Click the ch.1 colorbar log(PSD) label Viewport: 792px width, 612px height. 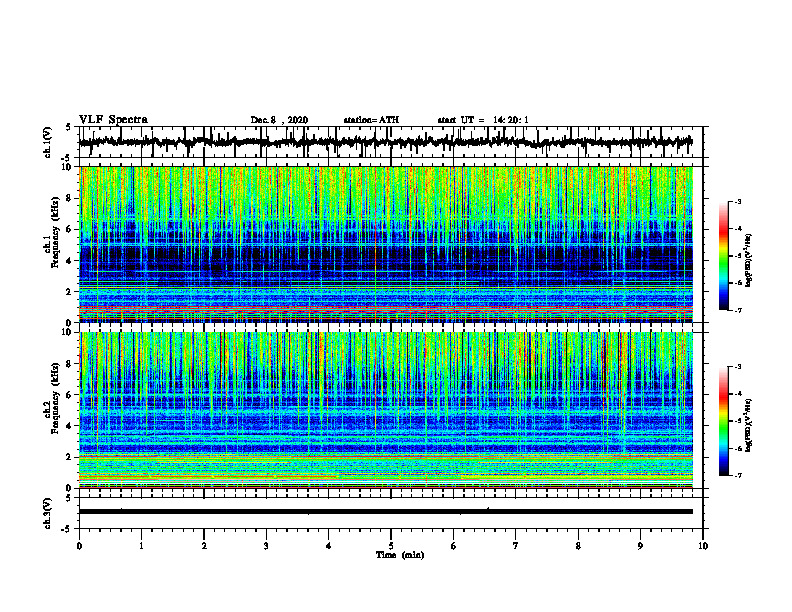749,260
